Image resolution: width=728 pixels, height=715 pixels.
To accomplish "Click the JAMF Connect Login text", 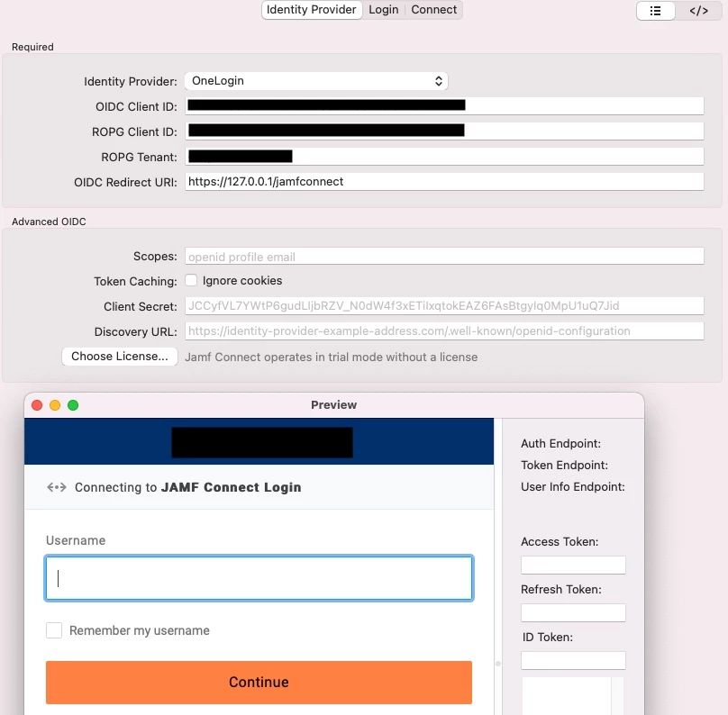I will click(x=232, y=487).
